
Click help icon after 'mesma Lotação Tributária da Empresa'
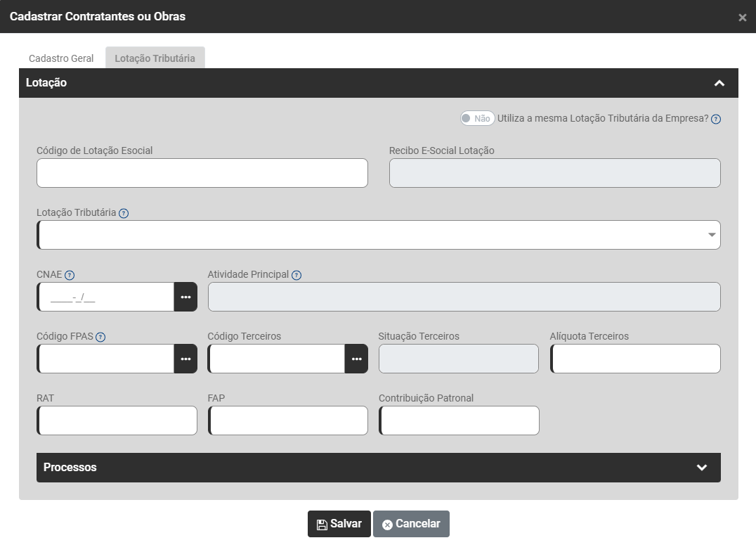pos(716,119)
